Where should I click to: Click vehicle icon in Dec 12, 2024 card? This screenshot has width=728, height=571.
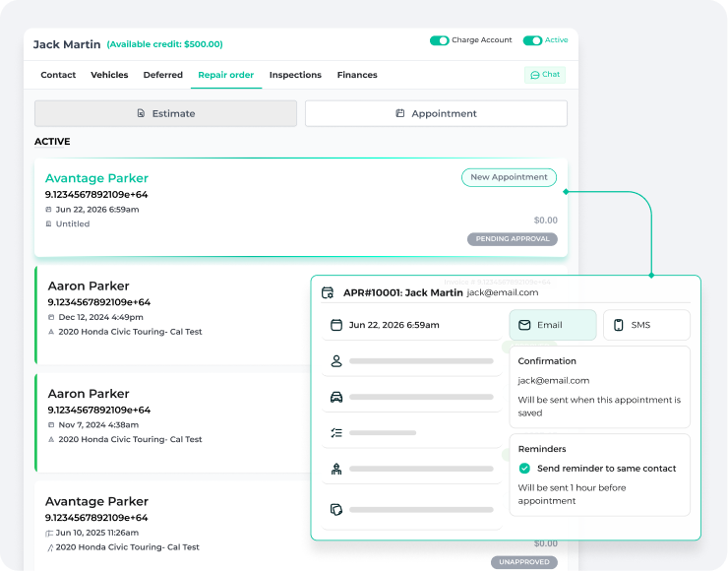pyautogui.click(x=51, y=332)
